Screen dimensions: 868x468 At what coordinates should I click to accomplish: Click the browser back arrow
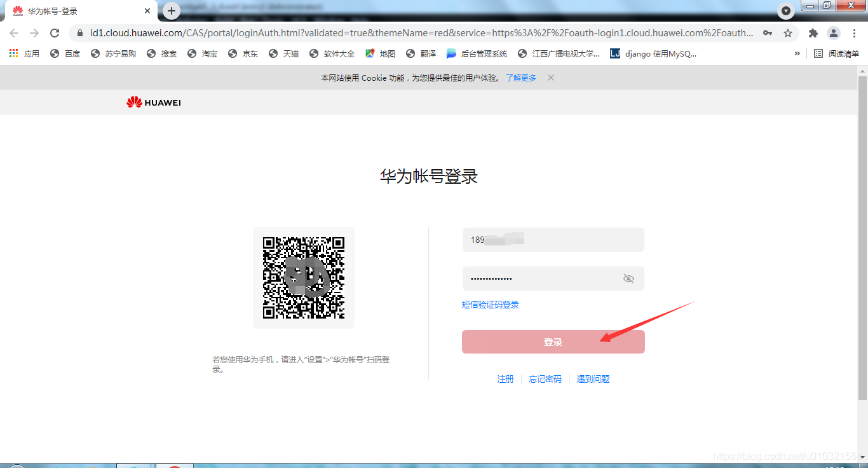pyautogui.click(x=14, y=33)
